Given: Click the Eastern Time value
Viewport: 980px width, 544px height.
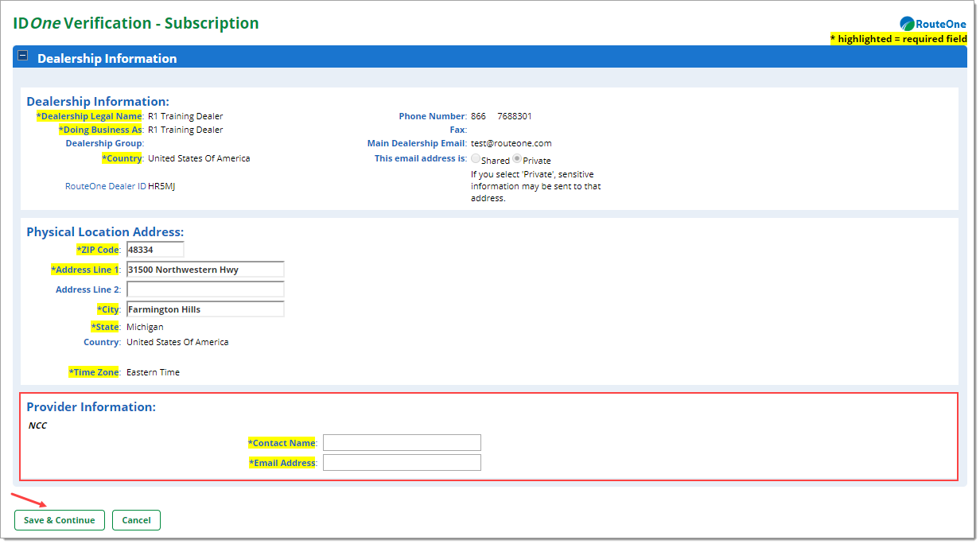Looking at the screenshot, I should [153, 372].
